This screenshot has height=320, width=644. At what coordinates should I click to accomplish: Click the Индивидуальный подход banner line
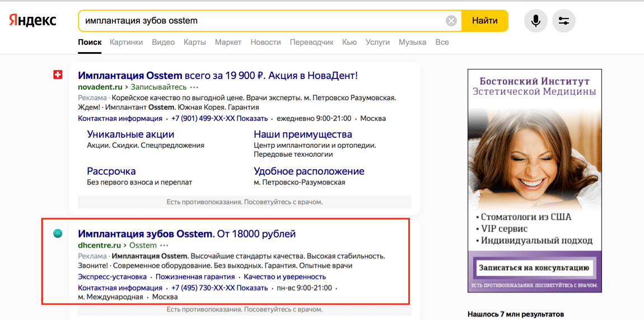point(534,240)
